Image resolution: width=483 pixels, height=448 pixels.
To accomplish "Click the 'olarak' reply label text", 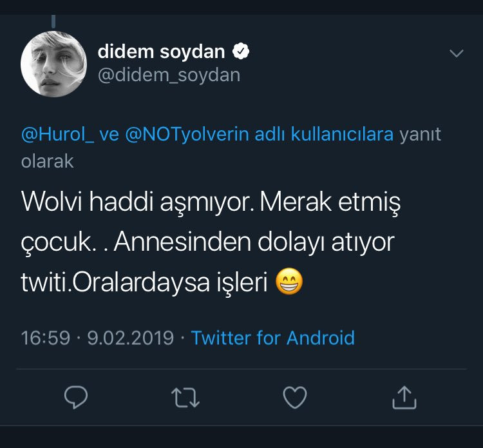I will click(48, 161).
